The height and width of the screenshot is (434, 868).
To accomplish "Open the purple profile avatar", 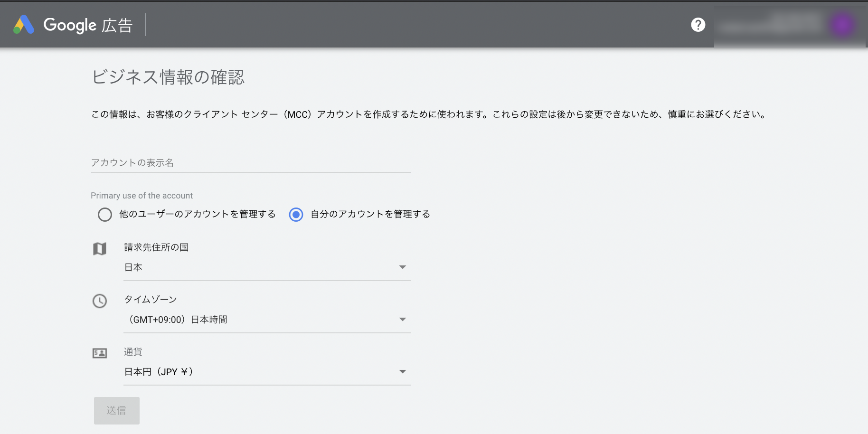I will click(x=842, y=25).
